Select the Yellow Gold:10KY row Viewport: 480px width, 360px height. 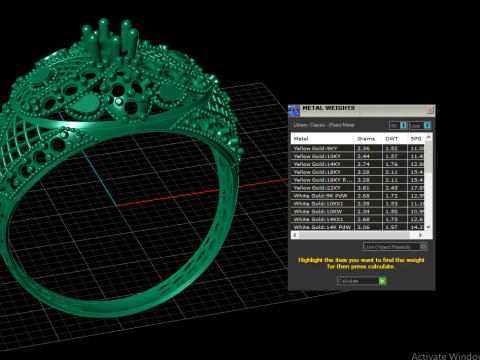(x=358, y=156)
